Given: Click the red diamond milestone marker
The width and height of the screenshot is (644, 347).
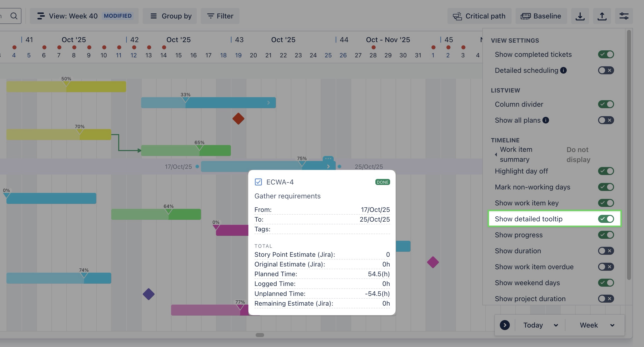Looking at the screenshot, I should (x=238, y=119).
